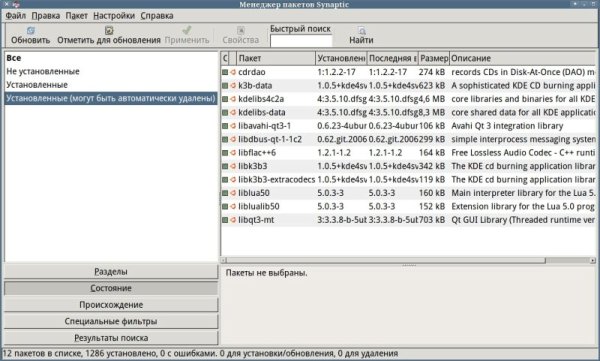Image resolution: width=600 pixels, height=361 pixels.
Task: Click the Результаты поиска button
Action: pos(111,338)
